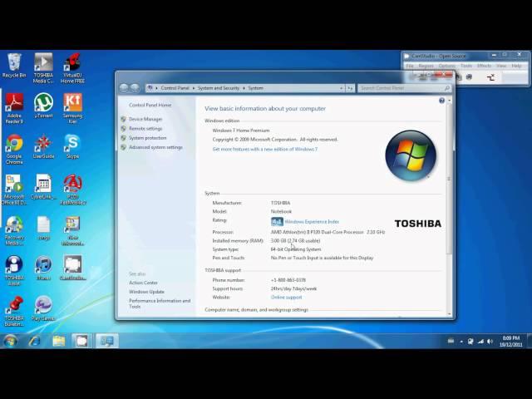The image size is (532, 399).
Task: Open System protection link
Action: coord(148,138)
